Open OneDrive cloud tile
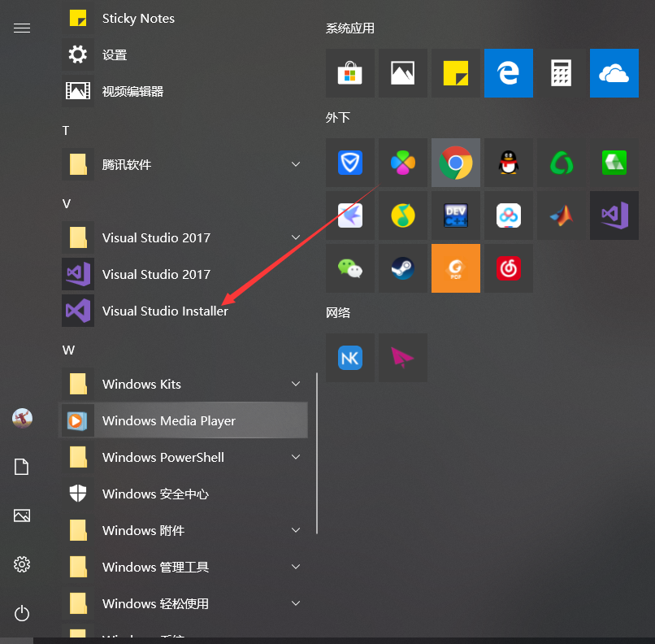The height and width of the screenshot is (644, 655). click(614, 73)
